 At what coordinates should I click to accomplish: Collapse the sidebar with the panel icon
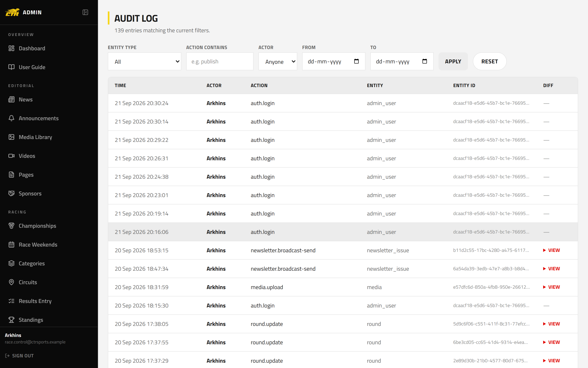pos(85,12)
